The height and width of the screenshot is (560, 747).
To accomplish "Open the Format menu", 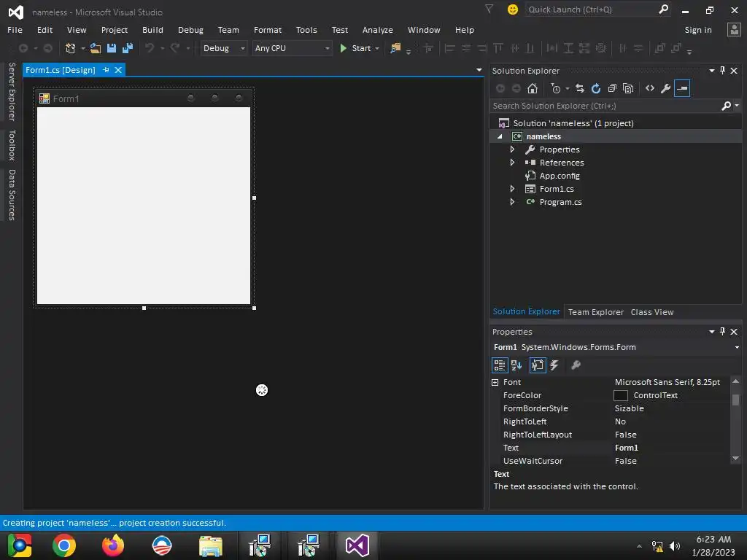I will (268, 30).
